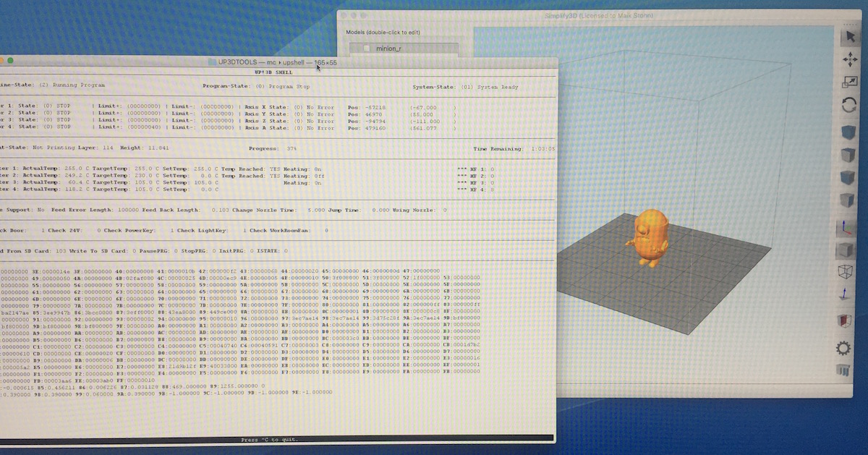Enable the Wireframe model rendering icon

(846, 272)
